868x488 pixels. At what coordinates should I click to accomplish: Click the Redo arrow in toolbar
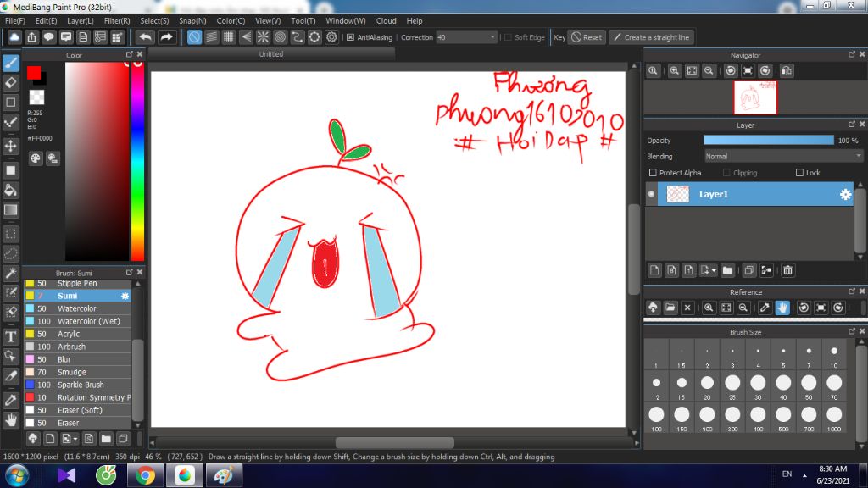coord(166,37)
